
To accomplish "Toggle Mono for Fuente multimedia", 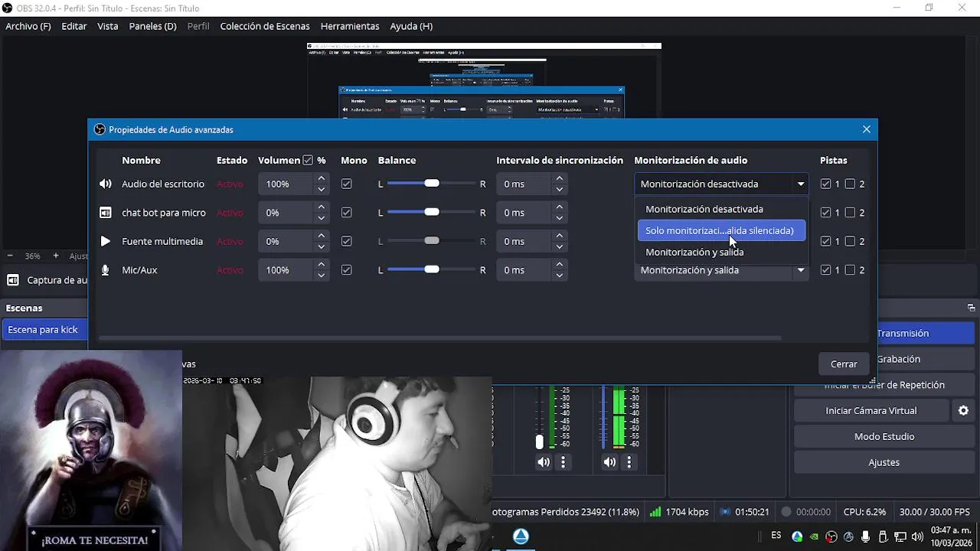I will 347,241.
